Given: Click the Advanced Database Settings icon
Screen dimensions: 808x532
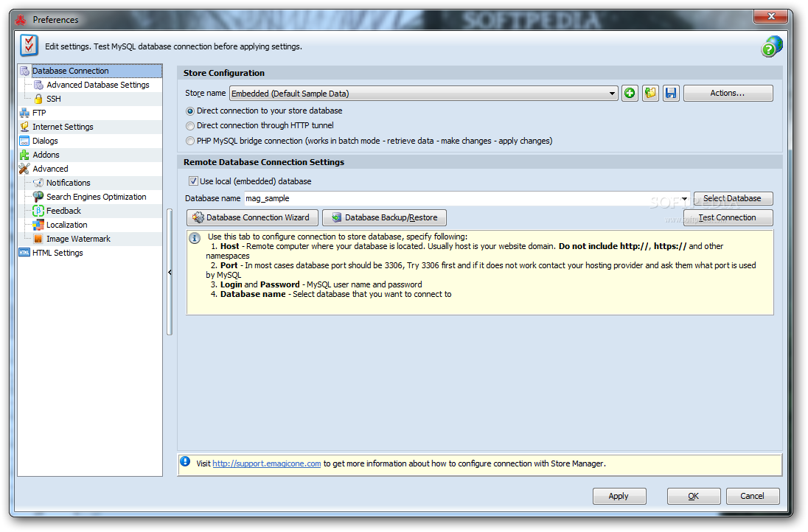Looking at the screenshot, I should point(38,85).
